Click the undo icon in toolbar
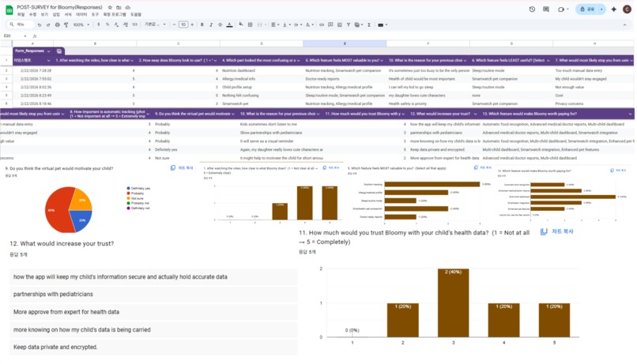 tap(39, 24)
